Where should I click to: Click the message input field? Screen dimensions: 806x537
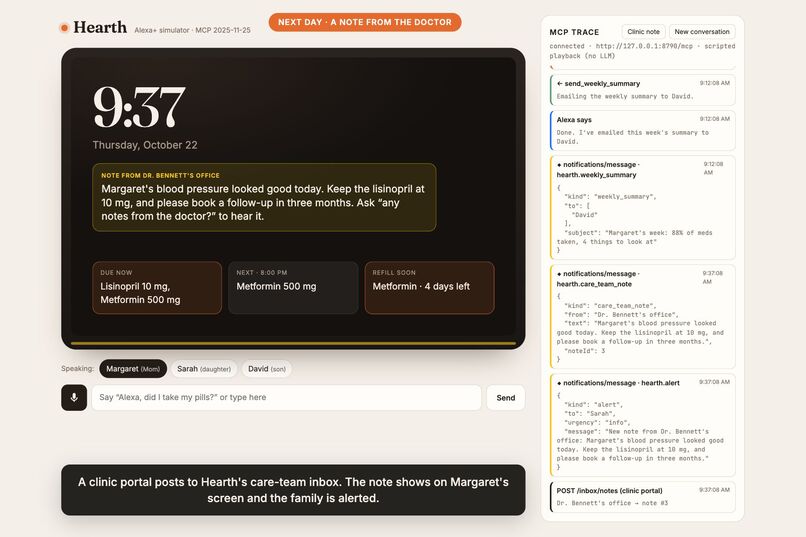(x=286, y=397)
